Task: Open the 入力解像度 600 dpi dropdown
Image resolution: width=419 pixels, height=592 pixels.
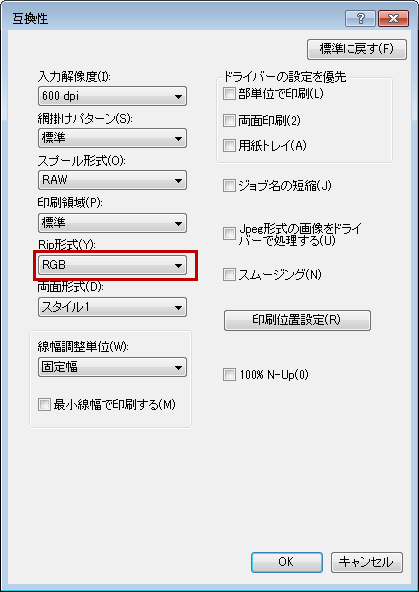Action: 112,96
